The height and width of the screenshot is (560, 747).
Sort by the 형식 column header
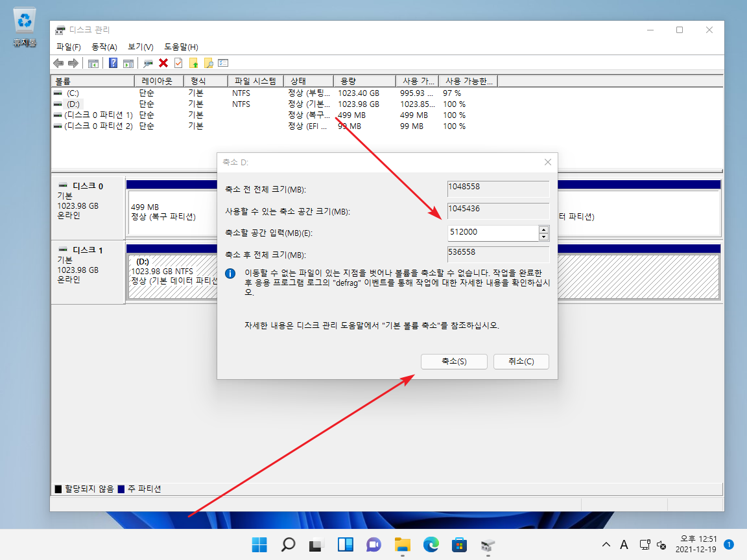point(206,81)
